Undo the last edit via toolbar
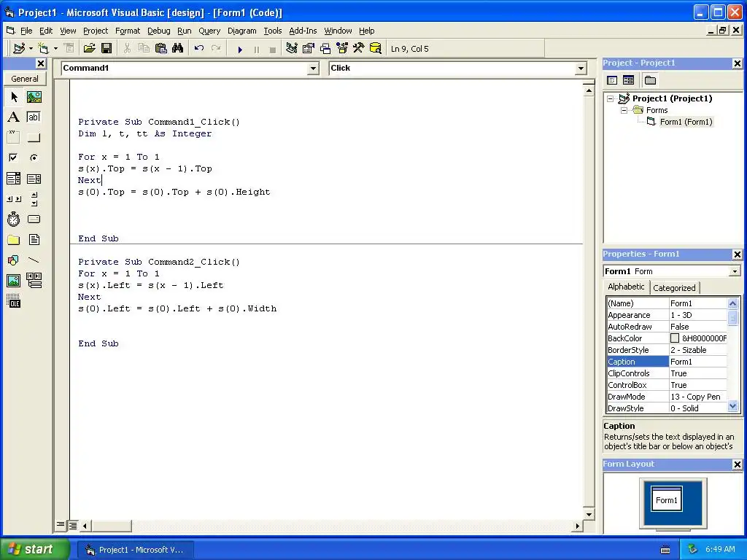This screenshot has height=560, width=747. 199,49
